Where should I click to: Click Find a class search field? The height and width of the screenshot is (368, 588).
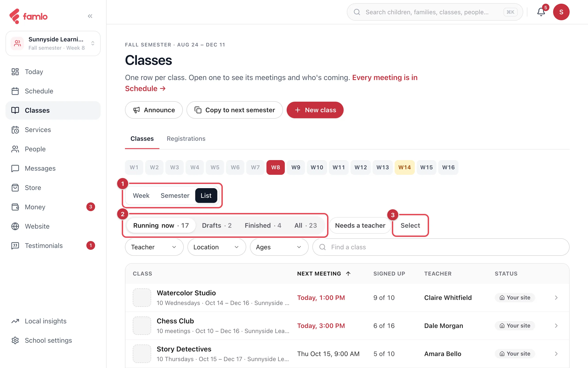tap(441, 247)
